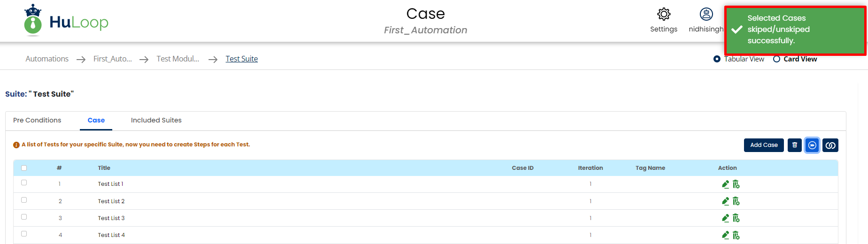Switch to the Included Suites tab
This screenshot has width=868, height=244.
[156, 121]
